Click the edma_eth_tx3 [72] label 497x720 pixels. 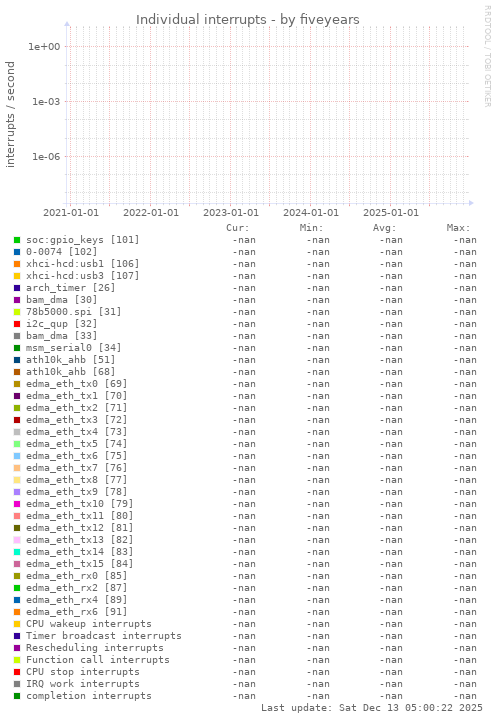click(x=76, y=420)
